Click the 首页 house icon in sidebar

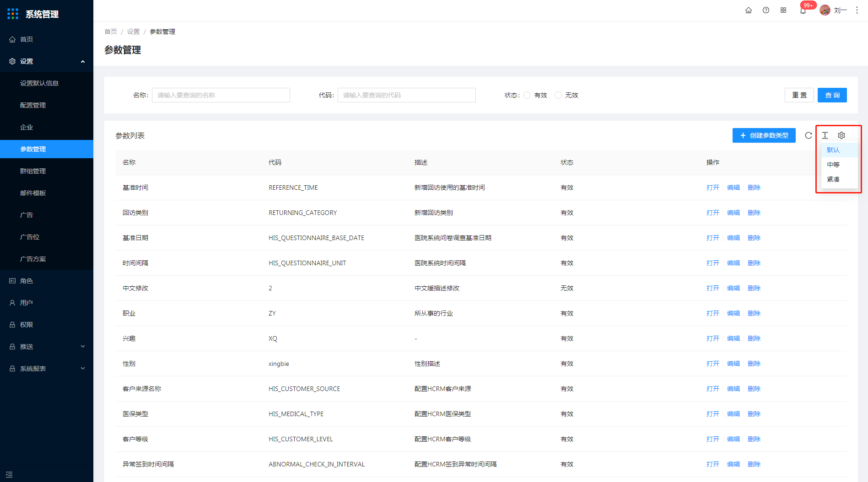(12, 39)
